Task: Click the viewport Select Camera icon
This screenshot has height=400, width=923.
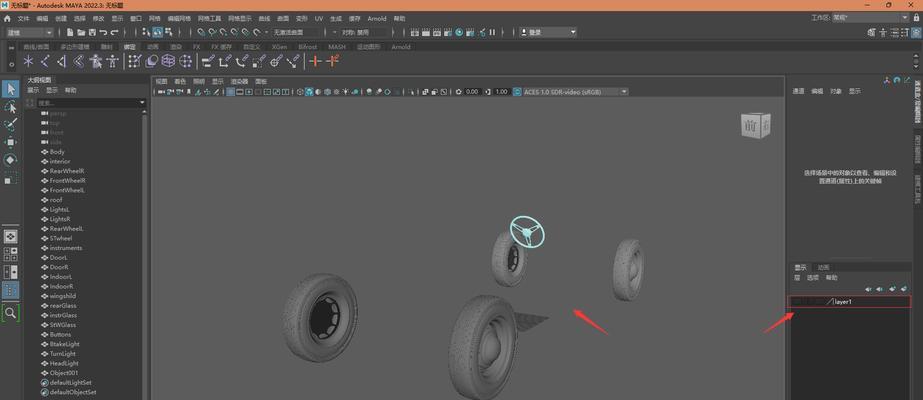Action: tap(161, 92)
